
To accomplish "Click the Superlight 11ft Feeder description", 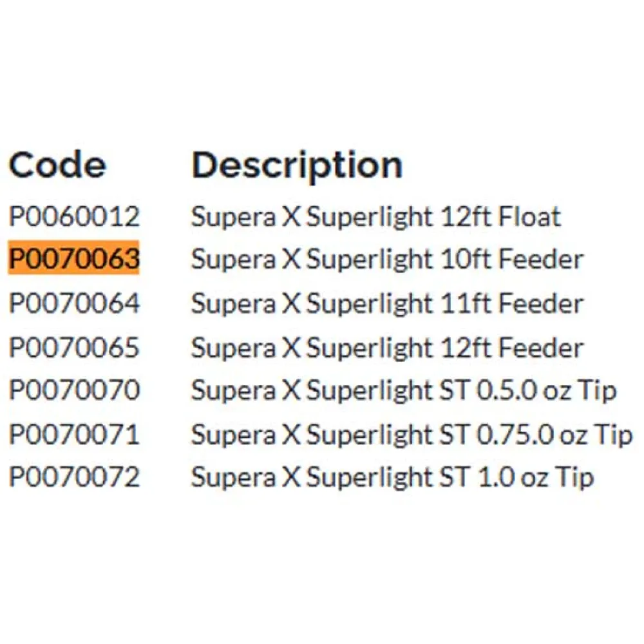I will [387, 303].
